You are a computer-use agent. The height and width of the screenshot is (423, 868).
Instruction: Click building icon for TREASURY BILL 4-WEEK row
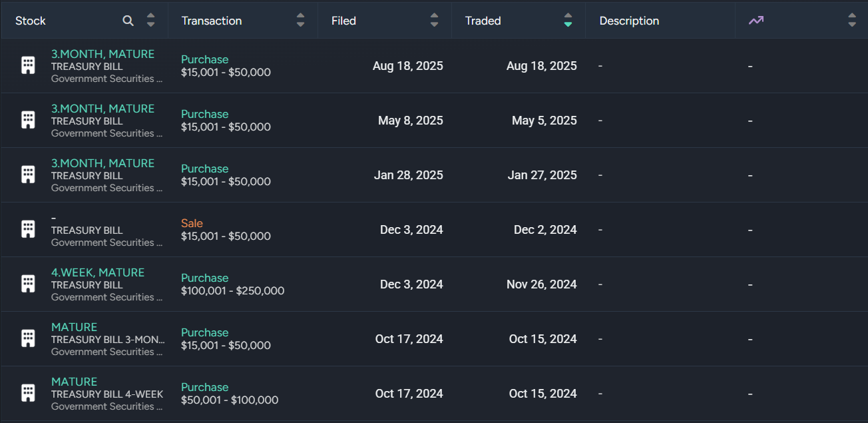28,393
